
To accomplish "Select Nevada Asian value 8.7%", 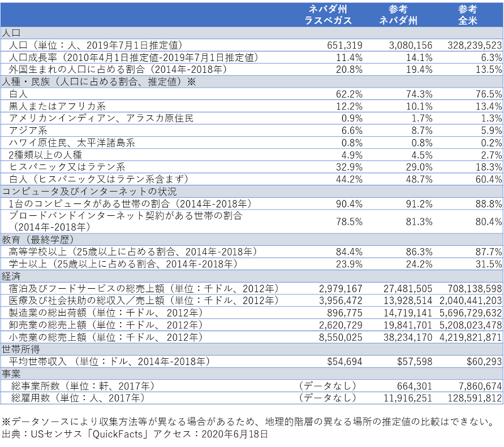I will (422, 131).
